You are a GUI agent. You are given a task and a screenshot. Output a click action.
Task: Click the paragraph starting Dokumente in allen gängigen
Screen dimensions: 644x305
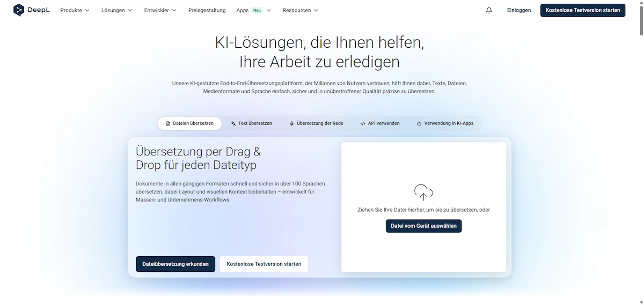click(230, 191)
